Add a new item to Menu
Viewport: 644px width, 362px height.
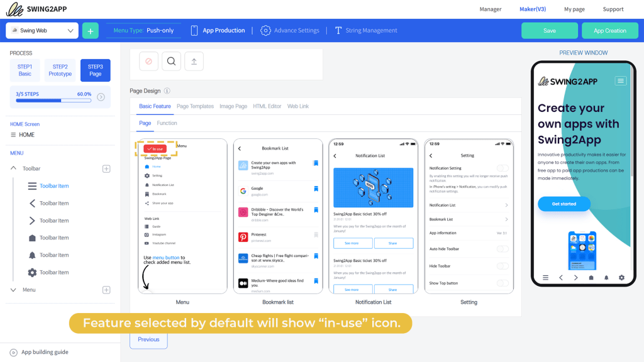tap(106, 290)
